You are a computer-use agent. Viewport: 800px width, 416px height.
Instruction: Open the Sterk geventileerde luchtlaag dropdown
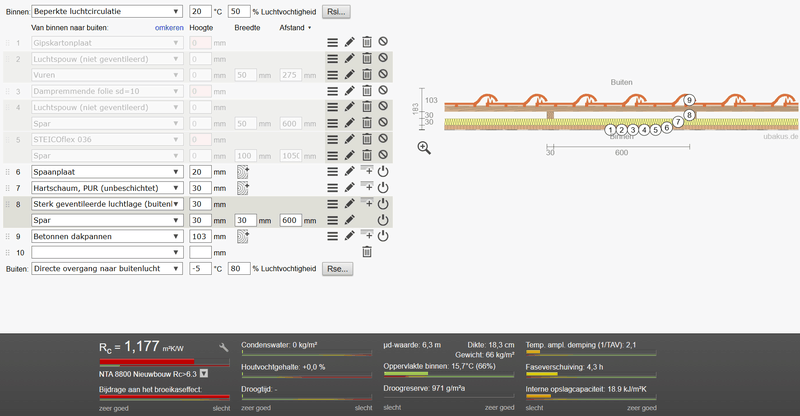click(107, 204)
